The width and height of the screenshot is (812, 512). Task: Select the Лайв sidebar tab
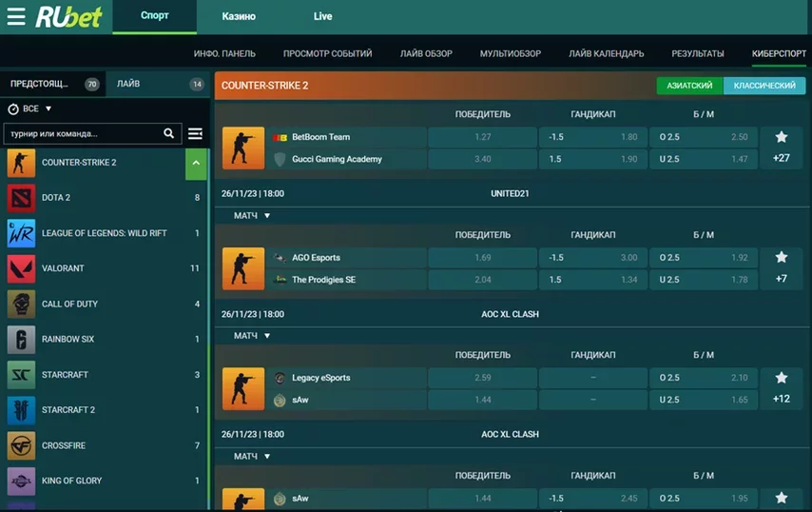coord(158,84)
